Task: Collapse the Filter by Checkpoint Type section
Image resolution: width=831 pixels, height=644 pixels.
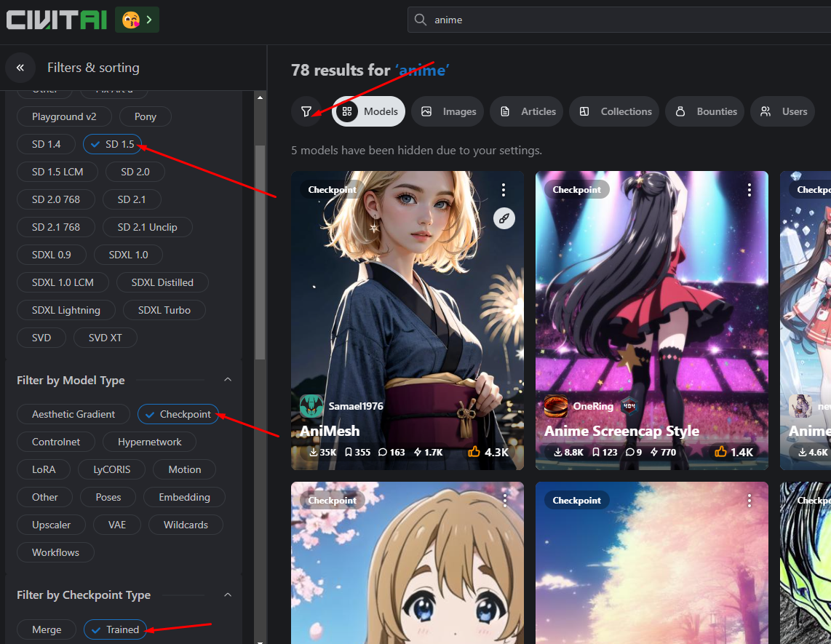Action: click(x=228, y=595)
